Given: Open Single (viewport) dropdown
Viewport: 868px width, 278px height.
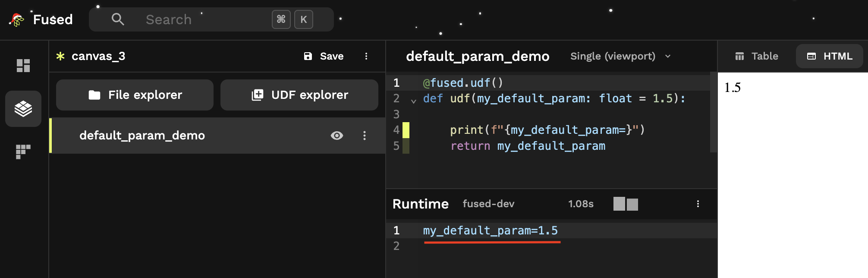Looking at the screenshot, I should (620, 56).
